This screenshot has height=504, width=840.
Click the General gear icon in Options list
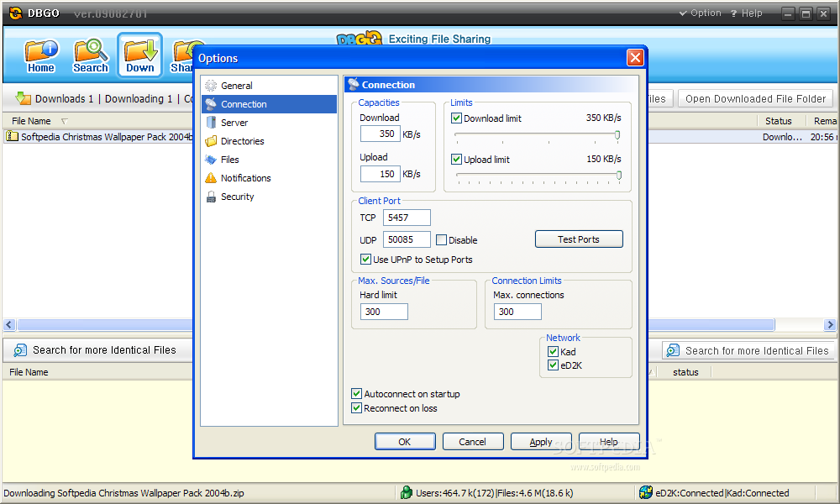[211, 86]
